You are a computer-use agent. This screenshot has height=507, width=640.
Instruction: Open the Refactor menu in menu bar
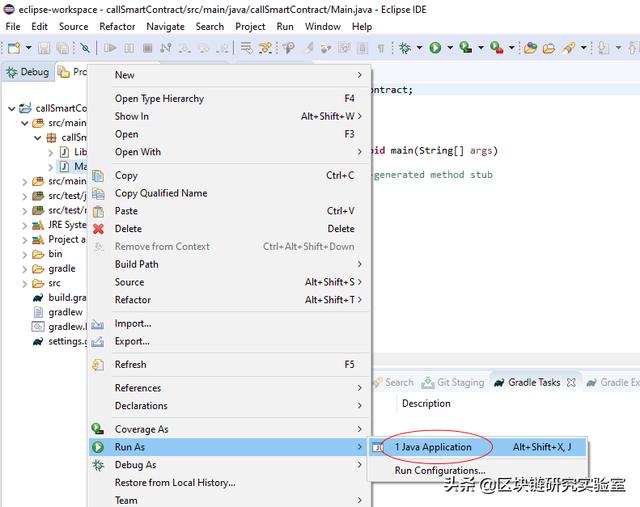[117, 27]
